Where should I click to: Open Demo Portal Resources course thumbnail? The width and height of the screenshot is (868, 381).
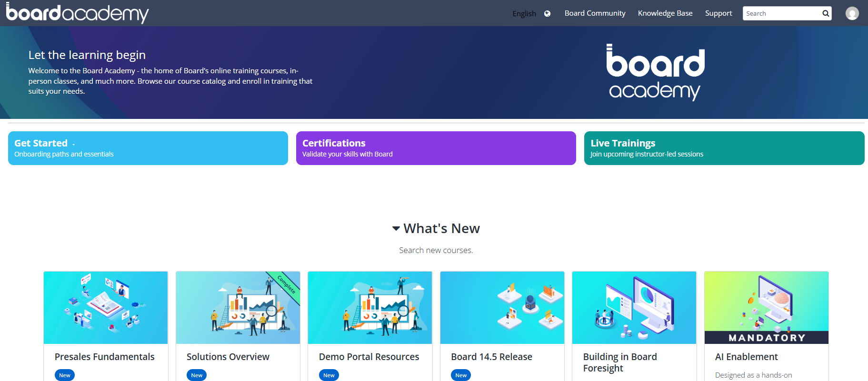370,308
